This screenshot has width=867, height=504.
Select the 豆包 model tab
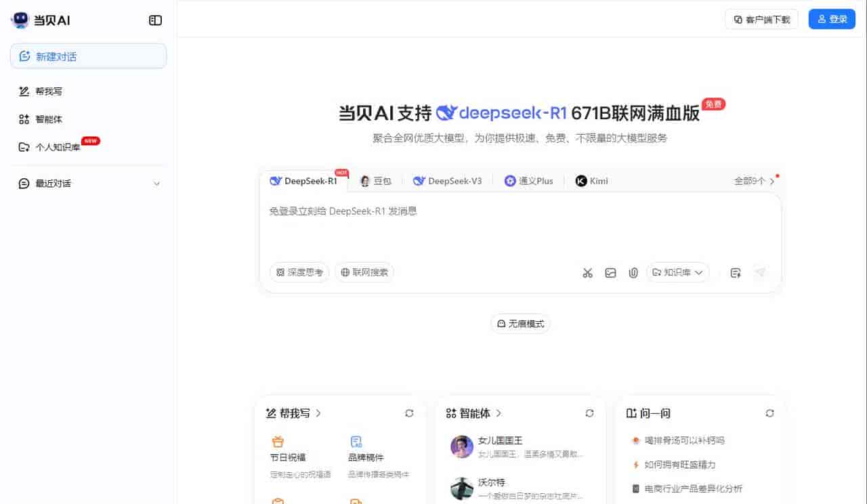click(375, 181)
